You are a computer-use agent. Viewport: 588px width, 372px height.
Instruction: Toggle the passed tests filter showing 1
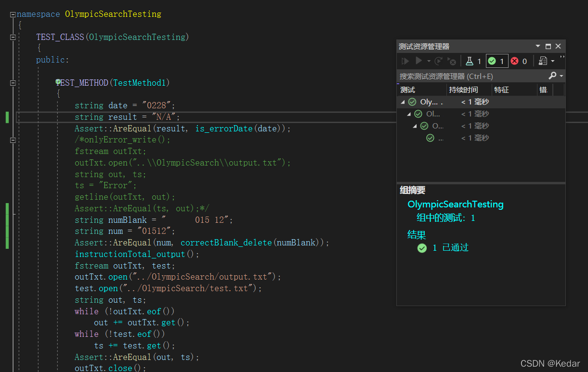pyautogui.click(x=497, y=61)
